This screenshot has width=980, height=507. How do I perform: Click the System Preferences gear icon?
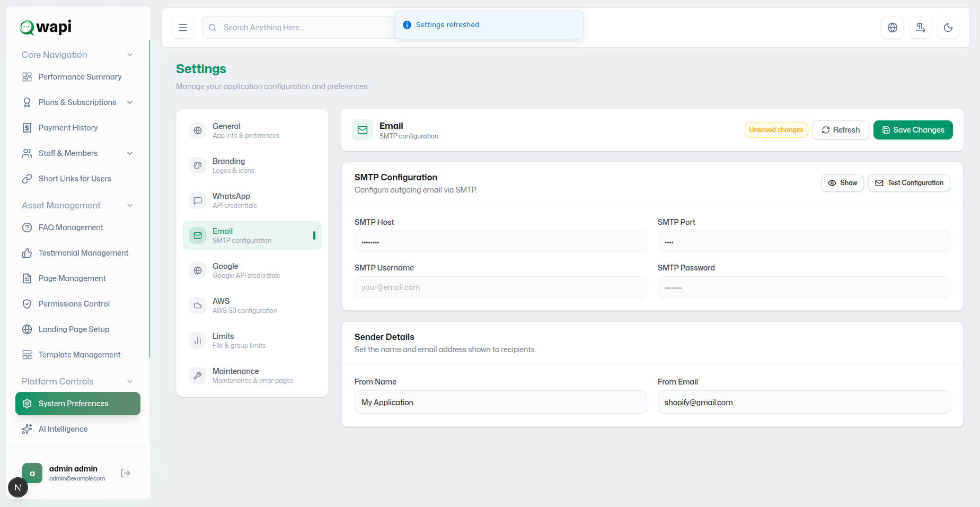27,404
